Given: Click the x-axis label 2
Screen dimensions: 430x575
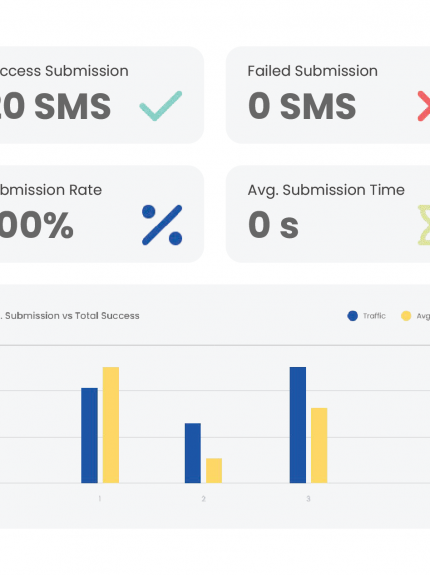Looking at the screenshot, I should pos(203,499).
